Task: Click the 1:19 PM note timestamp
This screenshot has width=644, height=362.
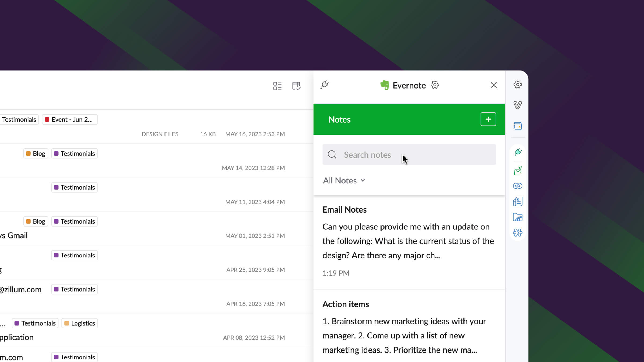Action: click(336, 273)
